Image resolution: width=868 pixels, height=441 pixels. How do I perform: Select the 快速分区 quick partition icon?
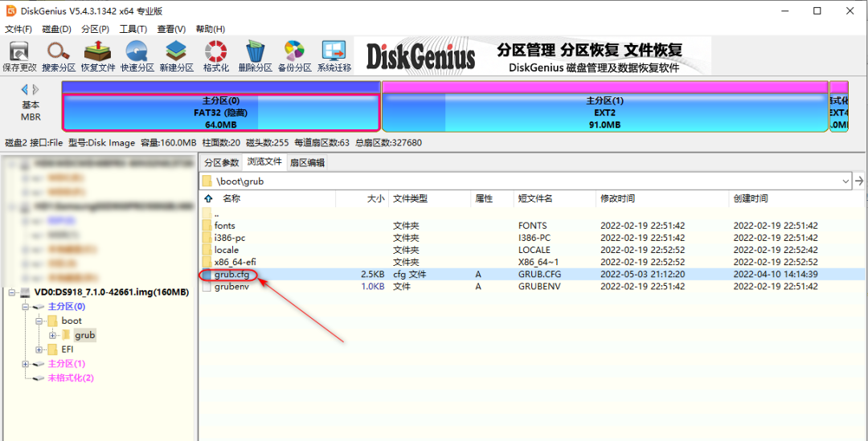pyautogui.click(x=137, y=56)
